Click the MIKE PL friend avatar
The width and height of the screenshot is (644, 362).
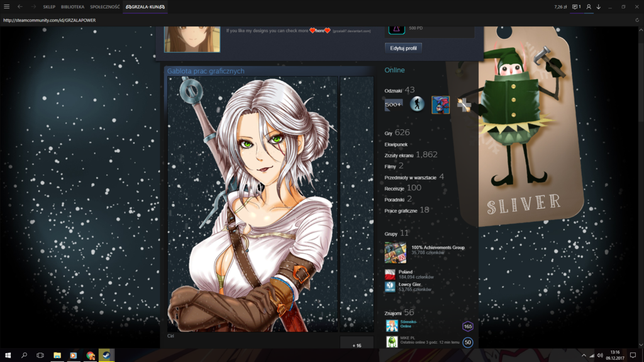392,341
